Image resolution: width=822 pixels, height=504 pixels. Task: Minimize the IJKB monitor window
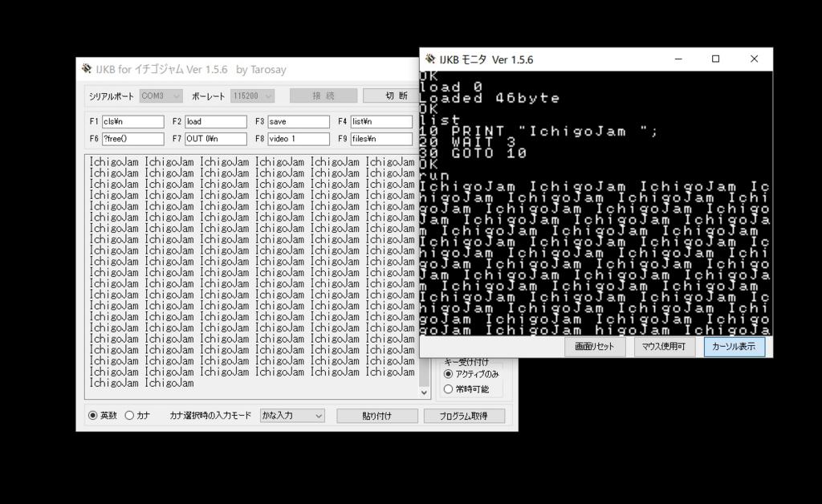coord(678,59)
